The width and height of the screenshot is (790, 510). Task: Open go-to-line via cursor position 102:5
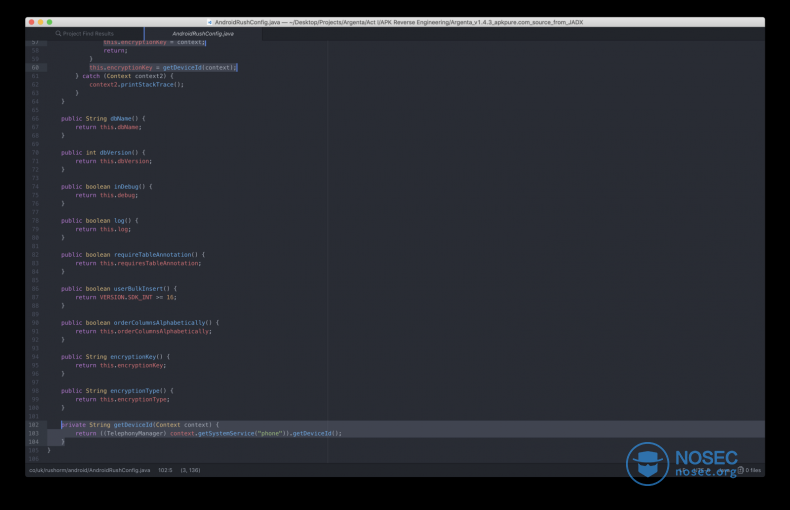tap(165, 470)
